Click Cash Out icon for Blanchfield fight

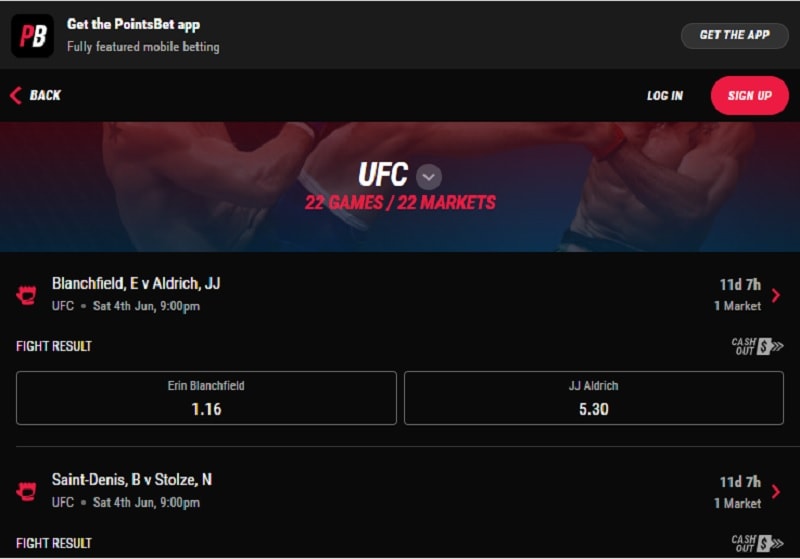[x=757, y=346]
